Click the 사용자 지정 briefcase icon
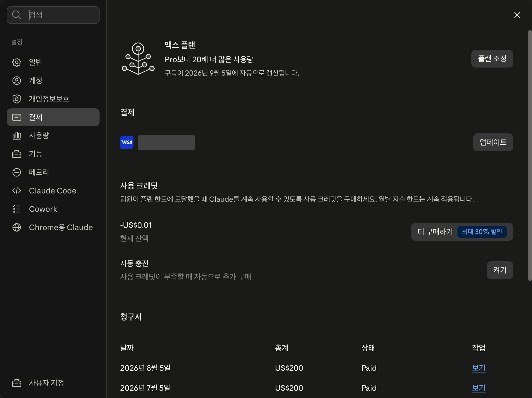This screenshot has height=398, width=532. click(x=17, y=383)
